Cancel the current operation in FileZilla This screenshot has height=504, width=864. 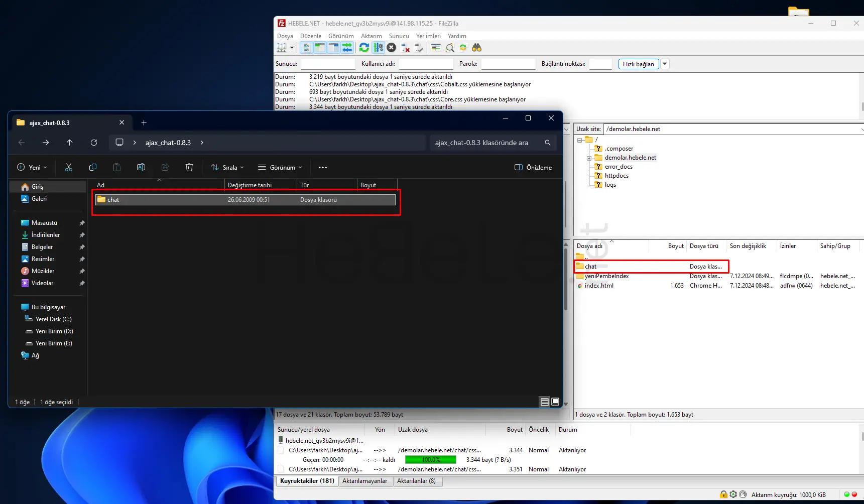392,48
